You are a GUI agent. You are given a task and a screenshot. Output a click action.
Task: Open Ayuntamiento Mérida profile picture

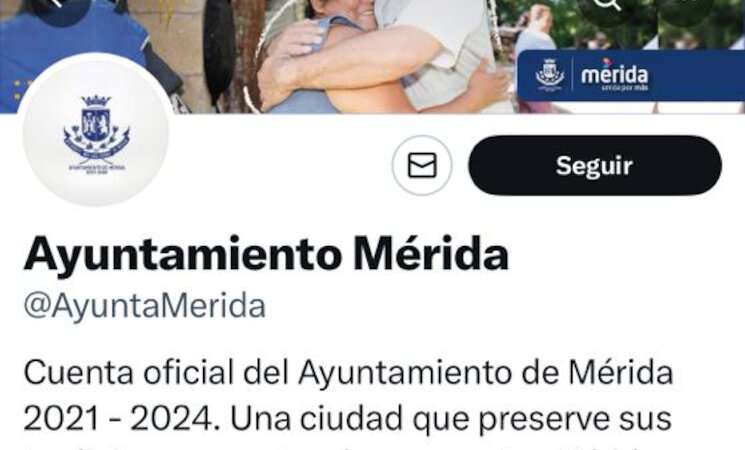[x=96, y=130]
